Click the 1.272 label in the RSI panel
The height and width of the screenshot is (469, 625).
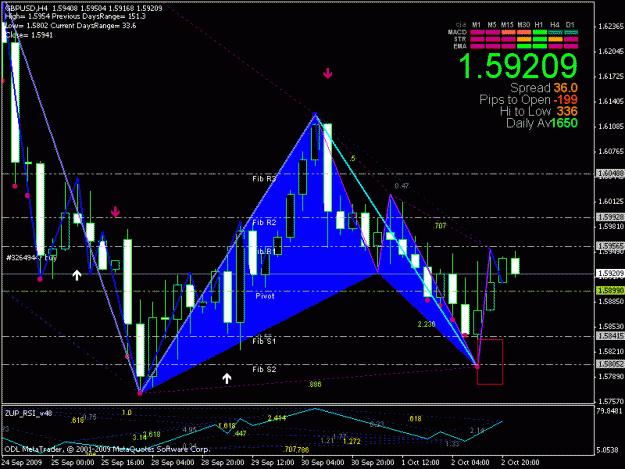[x=351, y=442]
